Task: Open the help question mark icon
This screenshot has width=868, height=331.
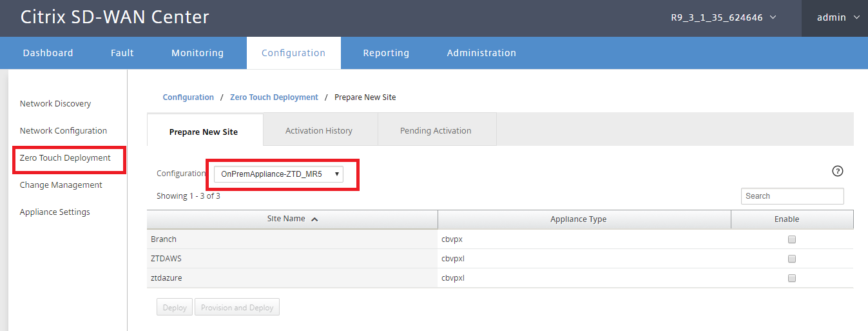Action: (837, 171)
